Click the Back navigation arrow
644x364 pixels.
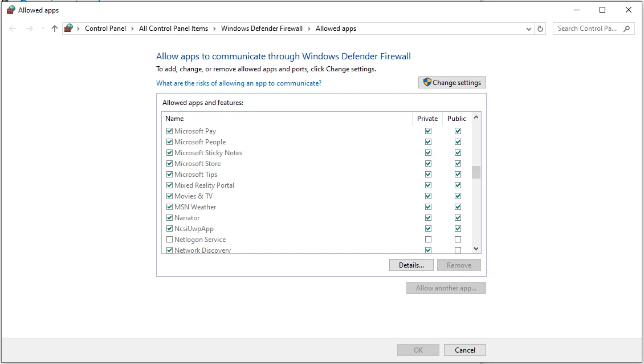(13, 29)
